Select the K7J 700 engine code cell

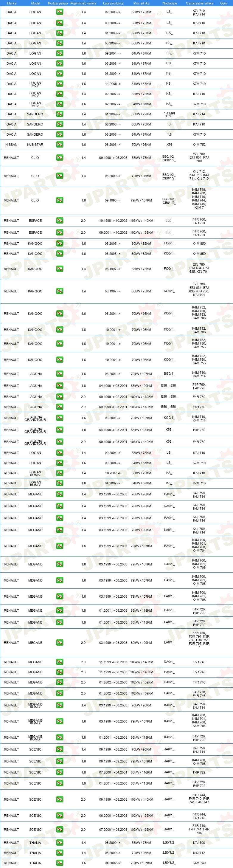[x=199, y=843]
